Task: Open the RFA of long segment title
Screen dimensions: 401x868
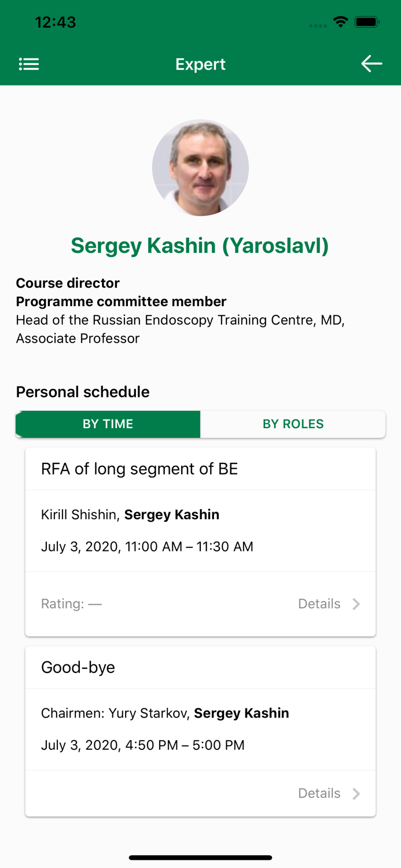Action: tap(139, 469)
